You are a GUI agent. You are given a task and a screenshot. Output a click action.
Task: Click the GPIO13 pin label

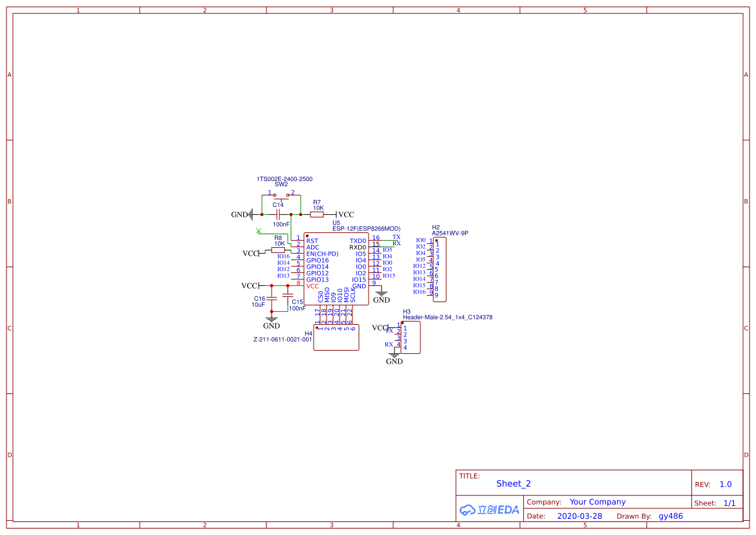tap(318, 280)
